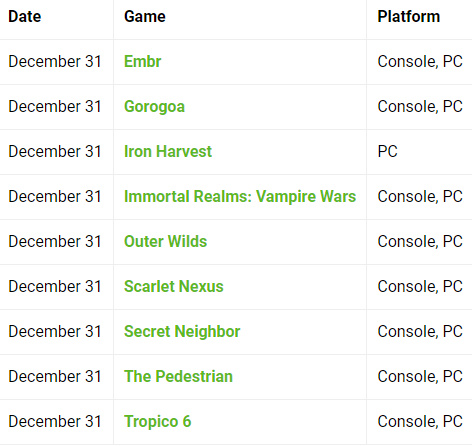Open the Embr game link

click(142, 62)
